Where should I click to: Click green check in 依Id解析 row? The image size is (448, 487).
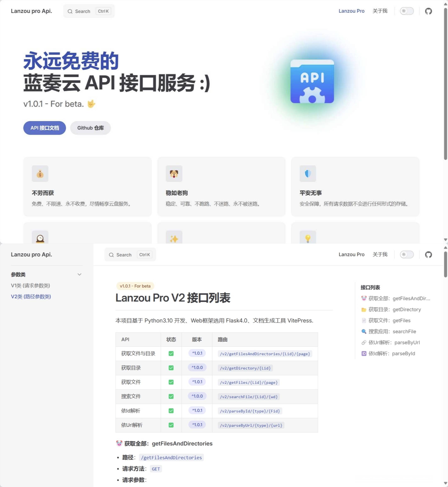[x=171, y=411]
